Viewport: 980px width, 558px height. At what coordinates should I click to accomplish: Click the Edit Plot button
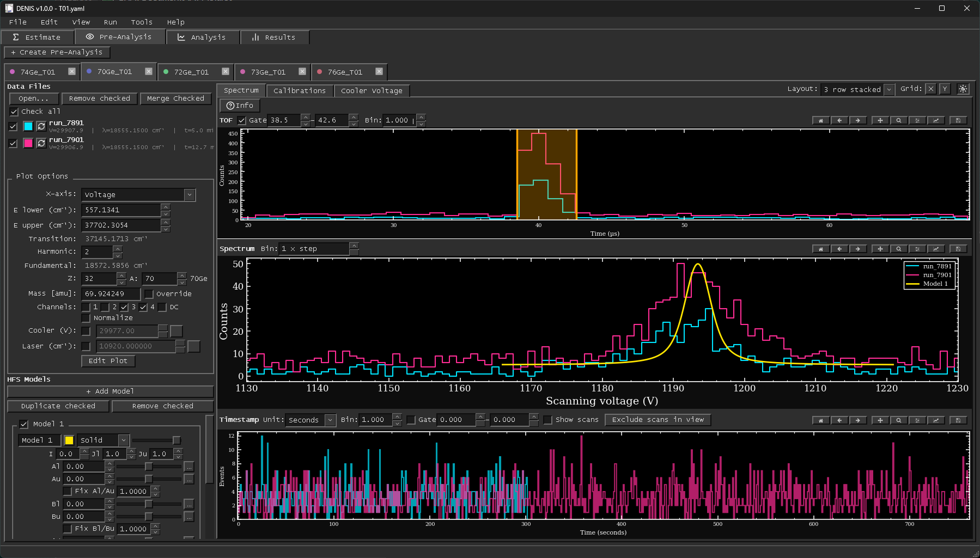coord(108,361)
